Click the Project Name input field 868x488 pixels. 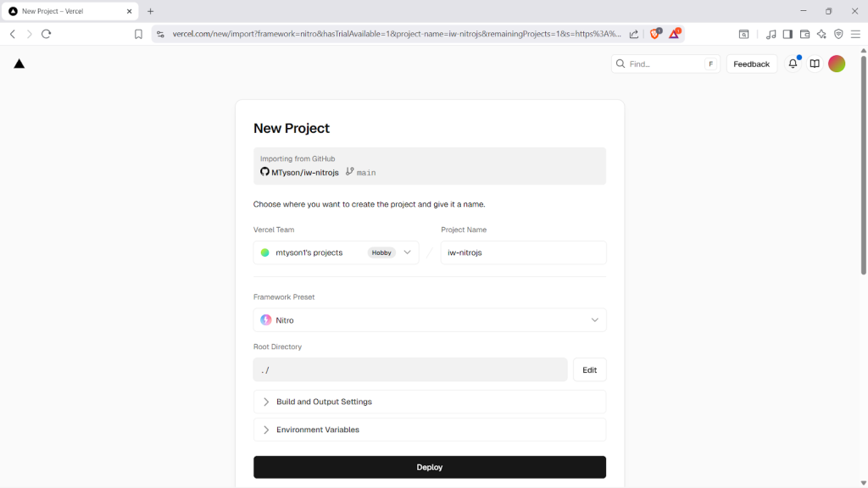pos(523,252)
